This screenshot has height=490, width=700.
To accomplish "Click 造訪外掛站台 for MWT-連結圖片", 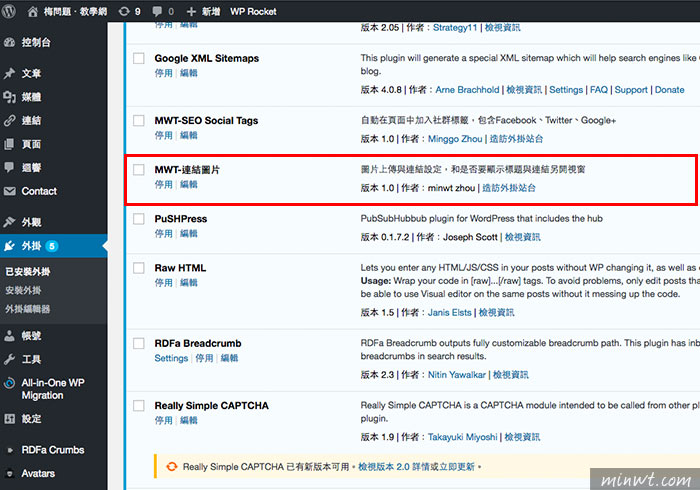I will [x=509, y=188].
